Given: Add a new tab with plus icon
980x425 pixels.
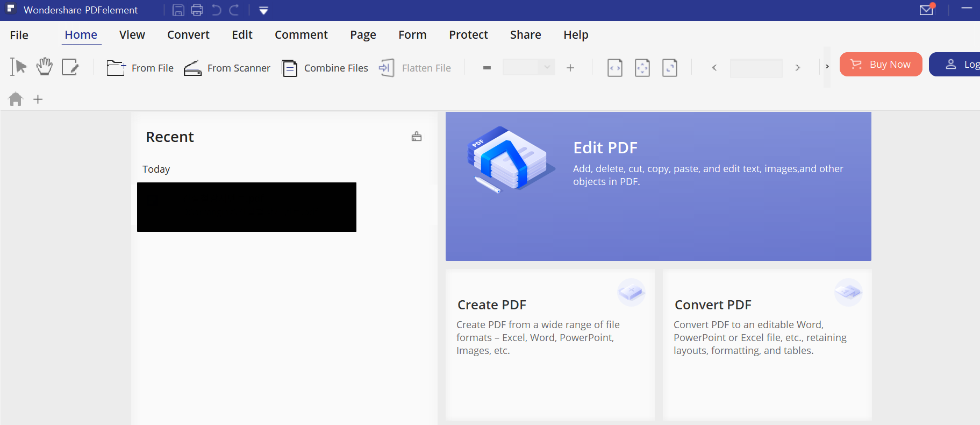Looking at the screenshot, I should click(38, 99).
